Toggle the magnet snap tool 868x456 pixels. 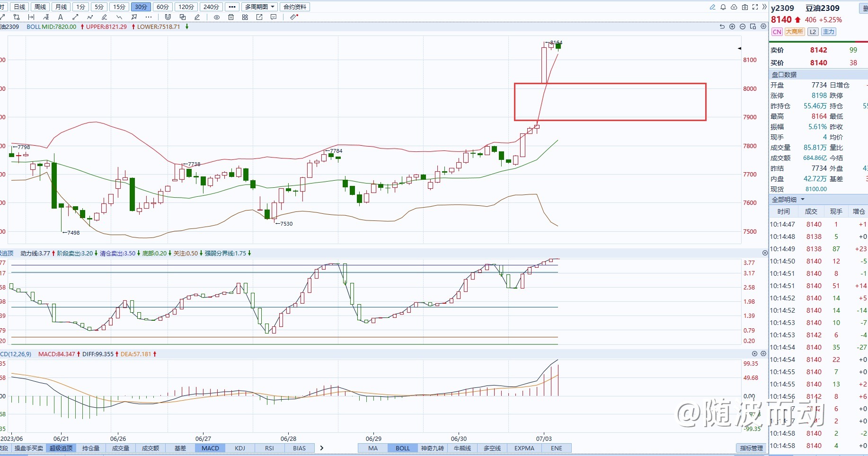(168, 17)
